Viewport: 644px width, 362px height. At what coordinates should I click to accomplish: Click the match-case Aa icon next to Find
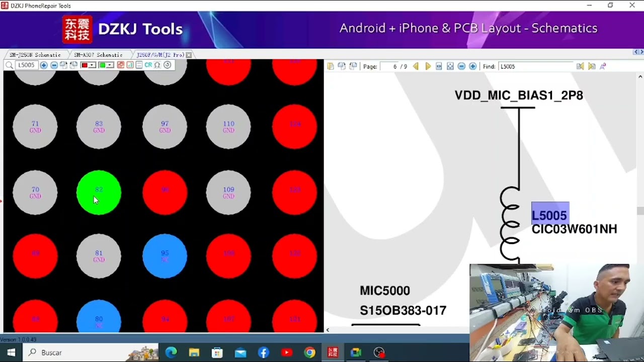click(x=603, y=66)
